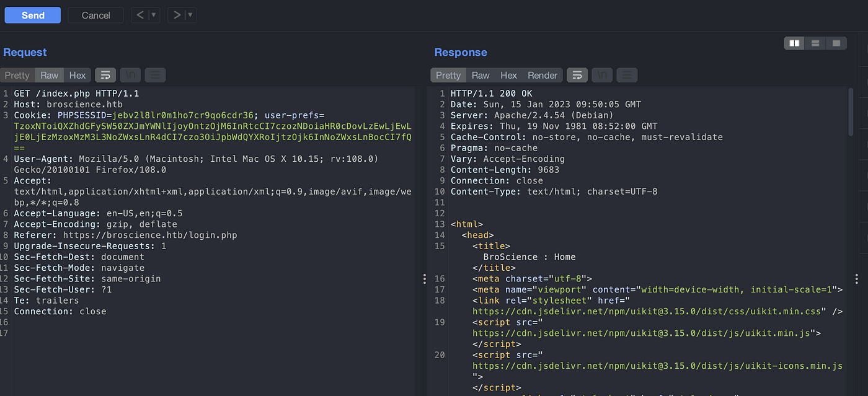Click the 'Content-Length: 9683' line
Viewport: 868px width, 396px height.
click(x=505, y=169)
